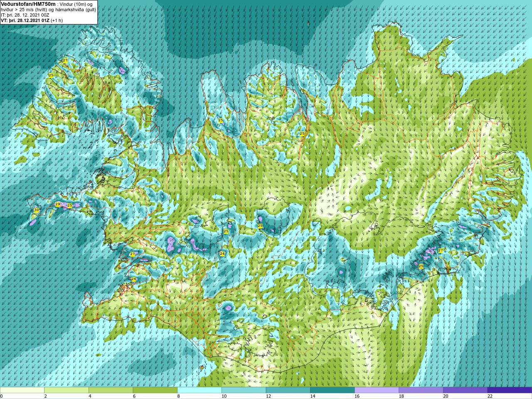This screenshot has width=532, height=399.
Task: Select the pale cyan 8–10 legend swatch
Action: pyautogui.click(x=199, y=390)
